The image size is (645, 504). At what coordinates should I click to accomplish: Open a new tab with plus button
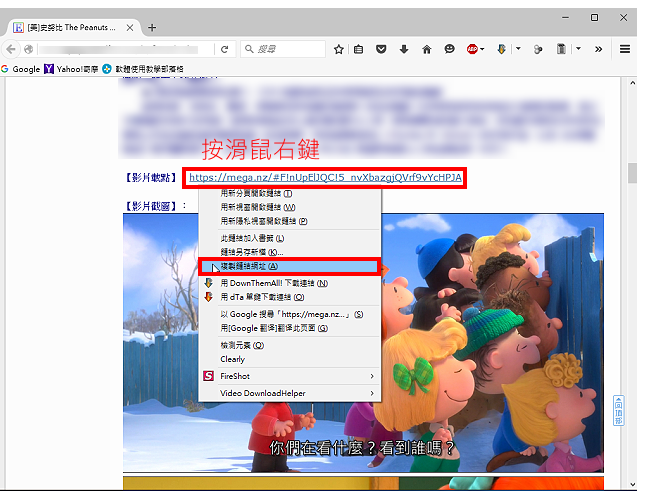coord(152,28)
